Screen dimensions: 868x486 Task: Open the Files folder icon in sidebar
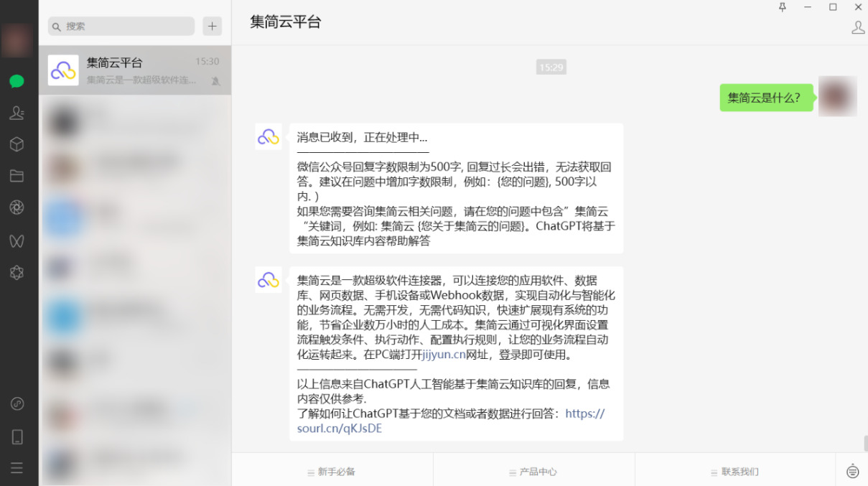(x=17, y=176)
